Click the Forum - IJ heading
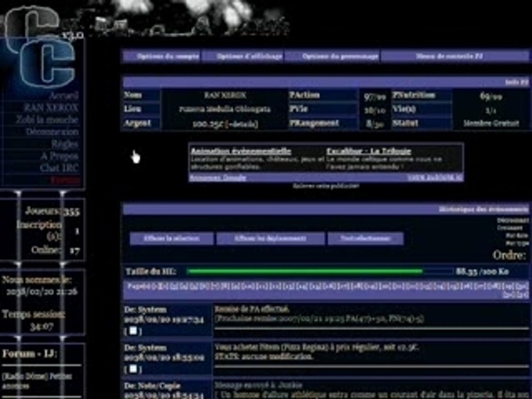Screen dimensions: 532x399 29,354
